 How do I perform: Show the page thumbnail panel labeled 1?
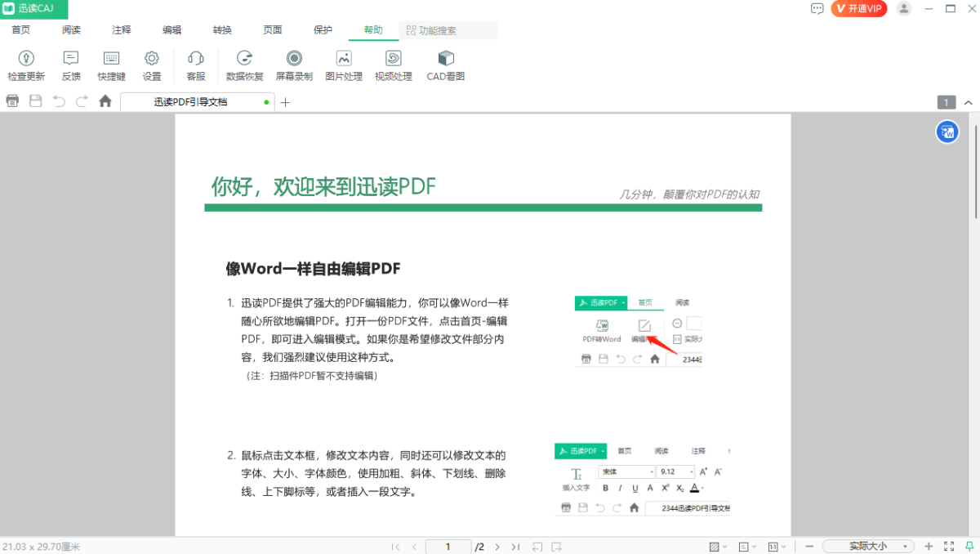pos(946,102)
